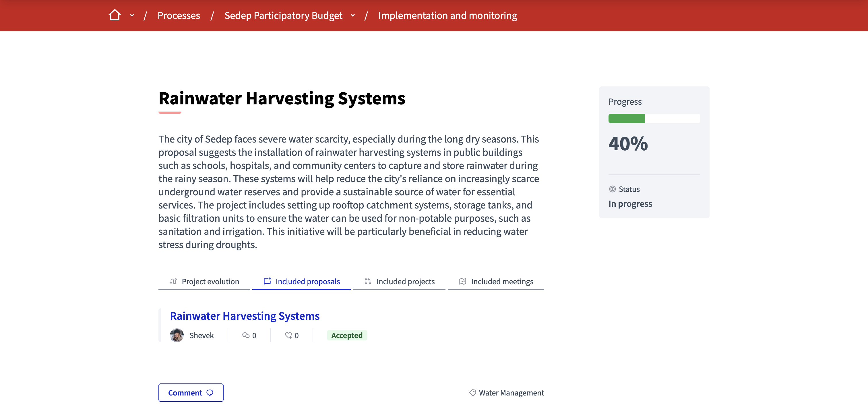The image size is (868, 417).
Task: Click the endorsements heart icon
Action: [288, 335]
